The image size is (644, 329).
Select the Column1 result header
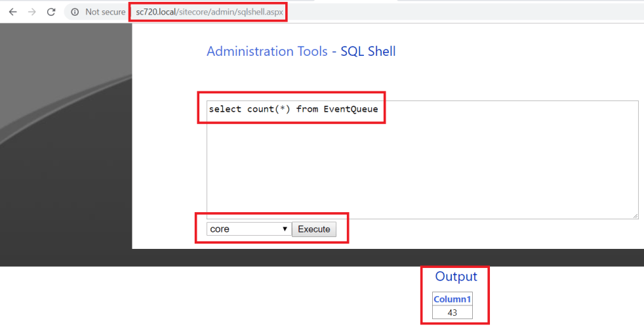(452, 299)
